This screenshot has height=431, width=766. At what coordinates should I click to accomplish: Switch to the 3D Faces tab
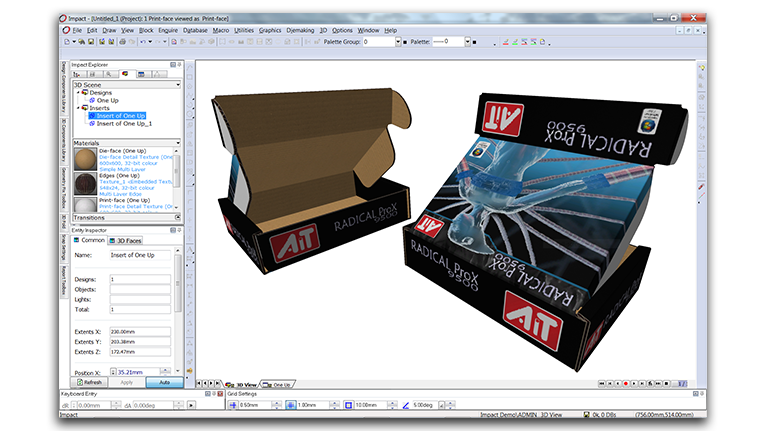click(125, 240)
